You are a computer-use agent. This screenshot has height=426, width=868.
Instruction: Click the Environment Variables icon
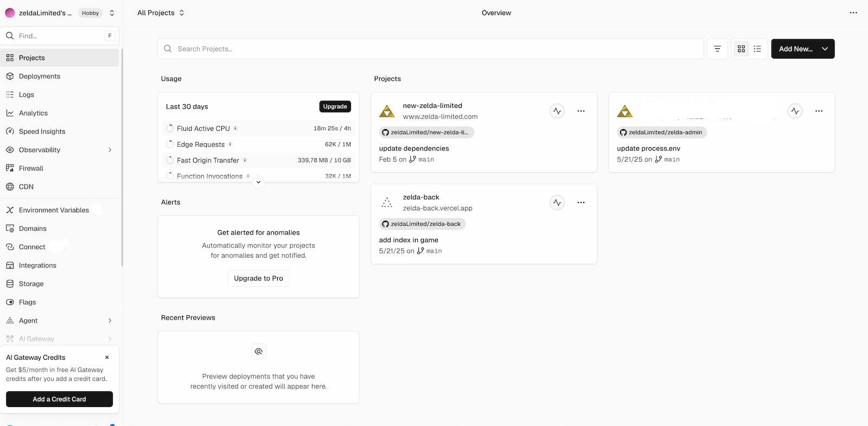[x=10, y=210]
